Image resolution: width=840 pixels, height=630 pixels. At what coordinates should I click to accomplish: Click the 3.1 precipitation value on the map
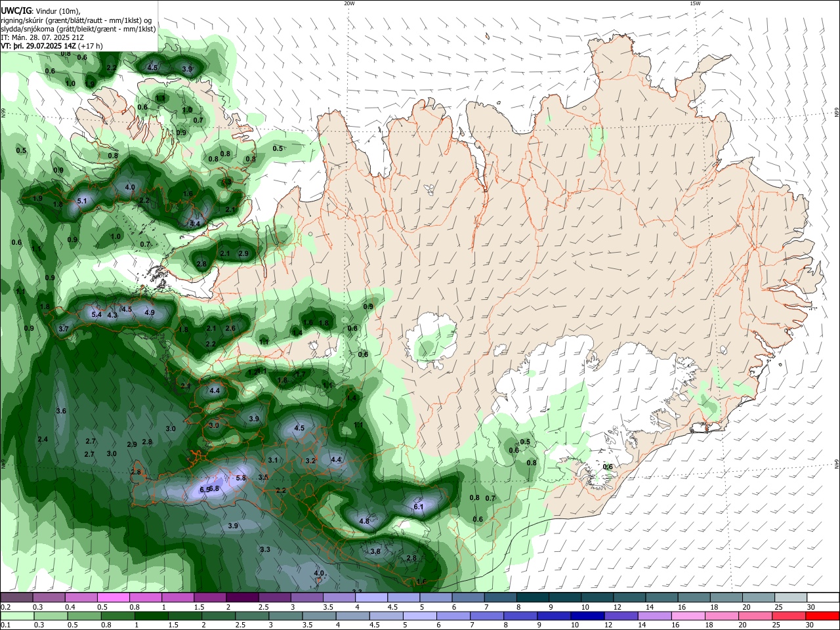point(273,460)
